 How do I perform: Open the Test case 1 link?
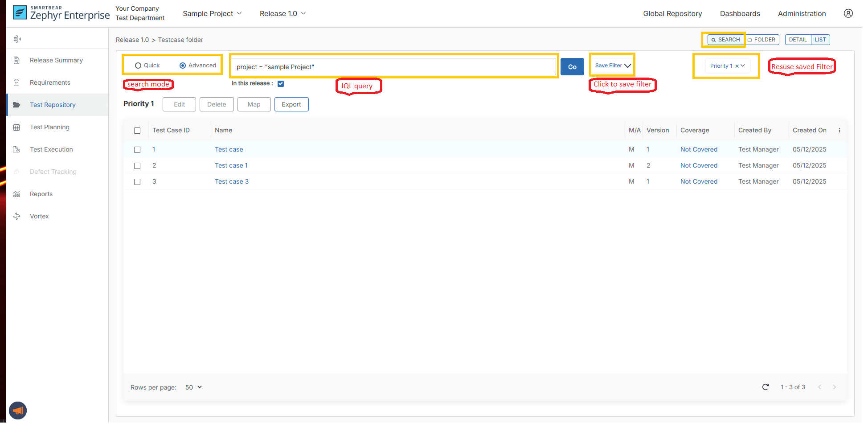231,165
